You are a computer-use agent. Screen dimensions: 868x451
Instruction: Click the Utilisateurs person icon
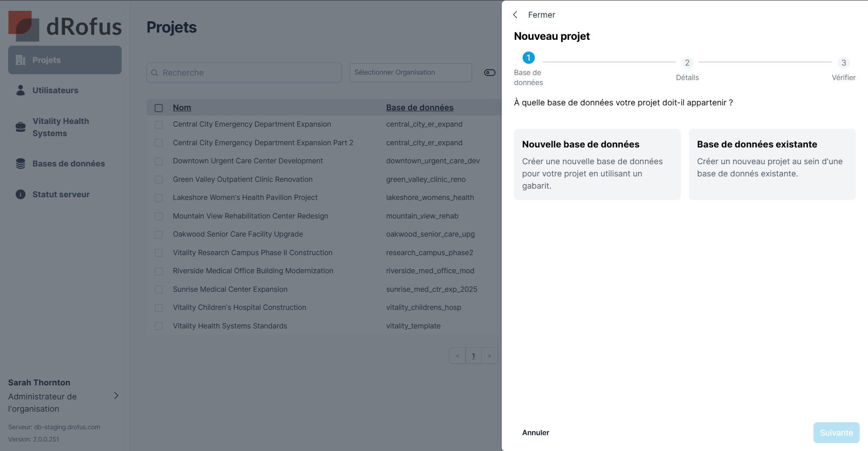click(20, 90)
